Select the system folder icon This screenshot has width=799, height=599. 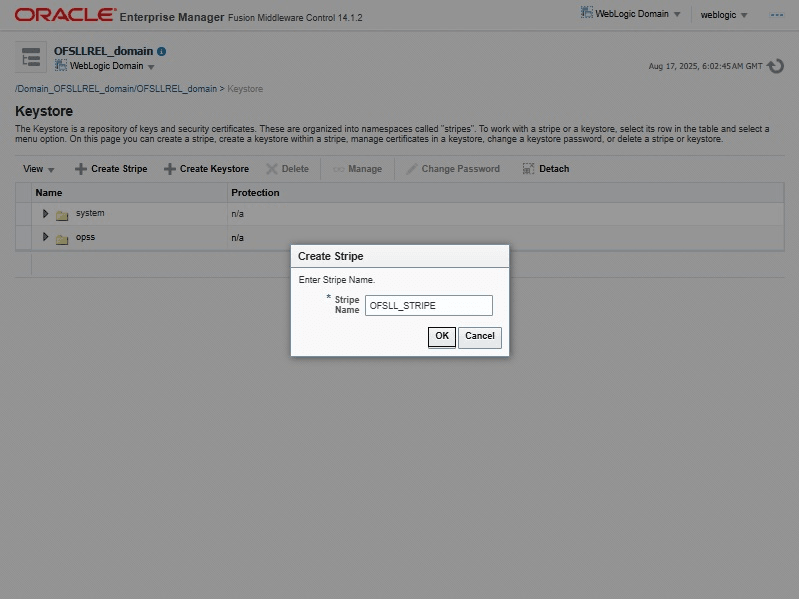(x=62, y=215)
